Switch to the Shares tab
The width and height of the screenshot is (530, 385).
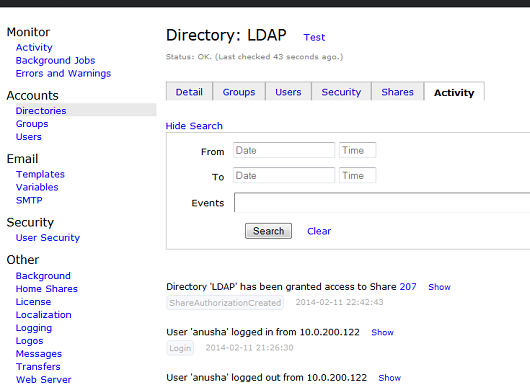click(398, 92)
